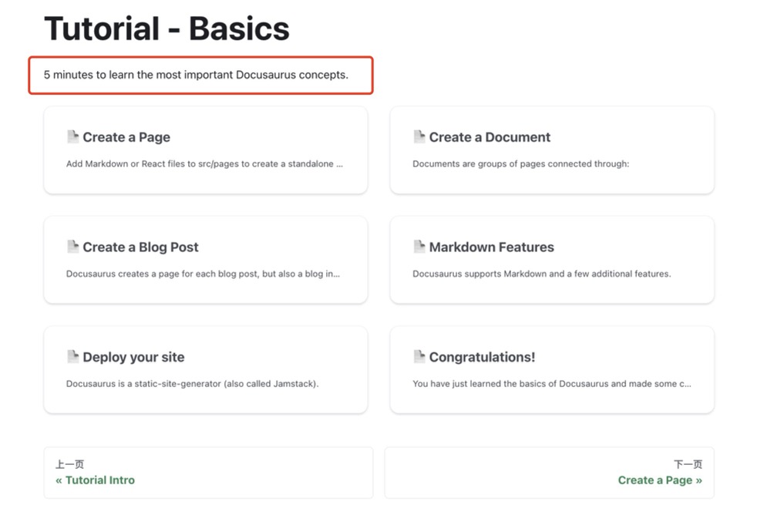Click the 'Docusaurus supports Markdown' description
The image size is (774, 532).
click(541, 274)
